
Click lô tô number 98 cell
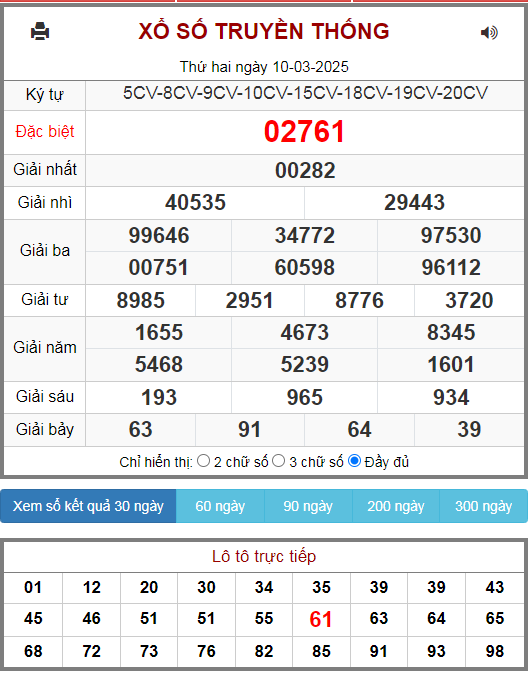(495, 651)
